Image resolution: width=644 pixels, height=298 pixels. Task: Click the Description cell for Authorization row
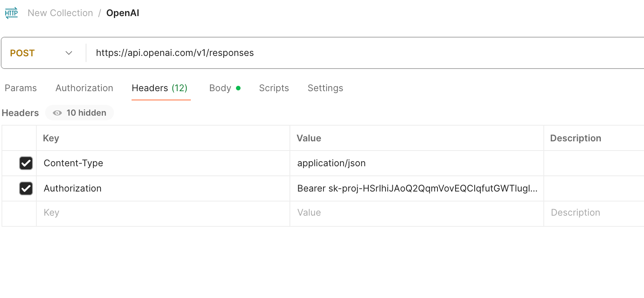pyautogui.click(x=594, y=188)
